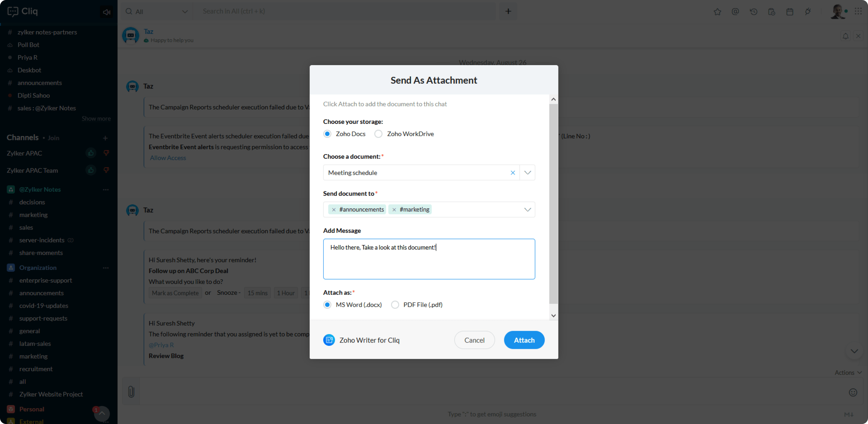The image size is (868, 424).
Task: Open starred messages via the star icon
Action: [x=717, y=12]
